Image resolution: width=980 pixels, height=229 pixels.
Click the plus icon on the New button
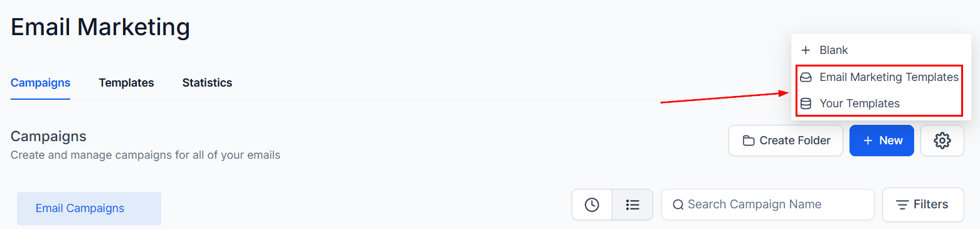pos(868,141)
